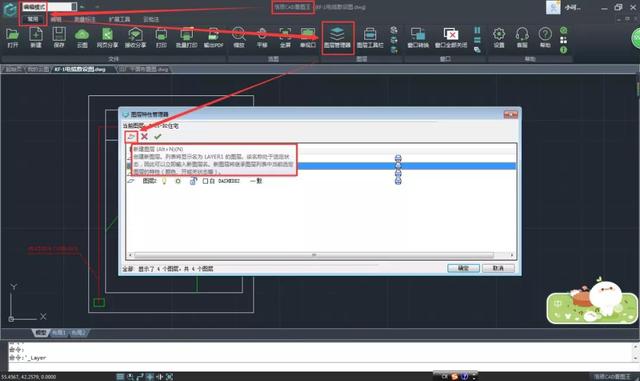Click left arrow of dialog horizontal scrollbar
The height and width of the screenshot is (381, 640).
[130, 255]
